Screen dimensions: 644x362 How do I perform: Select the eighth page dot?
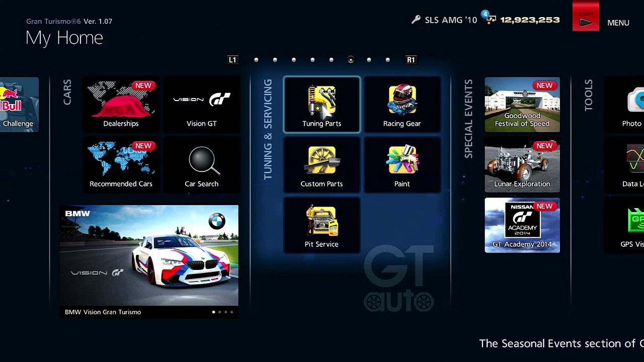tap(387, 60)
